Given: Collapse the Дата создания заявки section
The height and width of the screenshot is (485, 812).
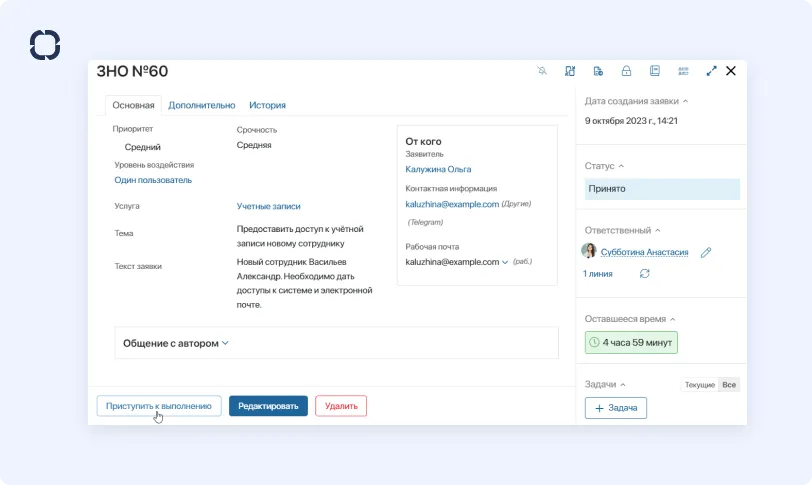Looking at the screenshot, I should click(686, 101).
